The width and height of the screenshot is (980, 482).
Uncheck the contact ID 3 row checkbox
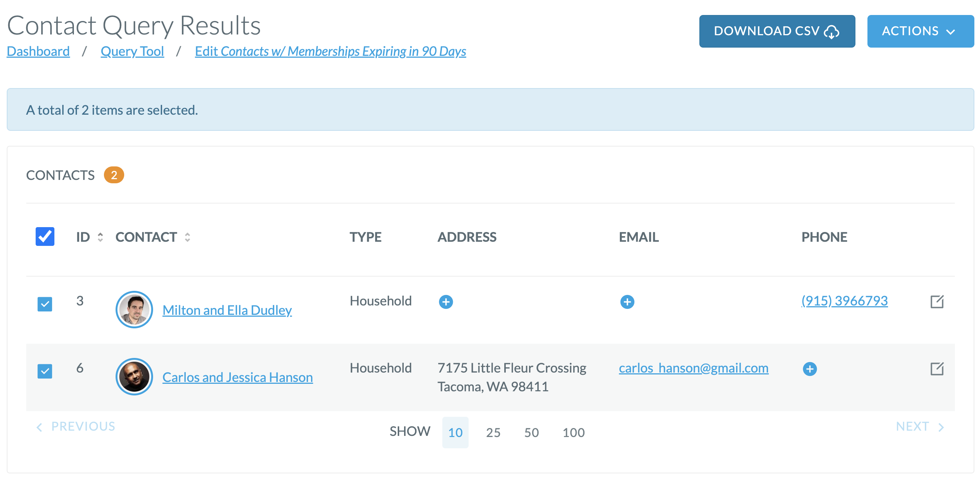coord(45,304)
